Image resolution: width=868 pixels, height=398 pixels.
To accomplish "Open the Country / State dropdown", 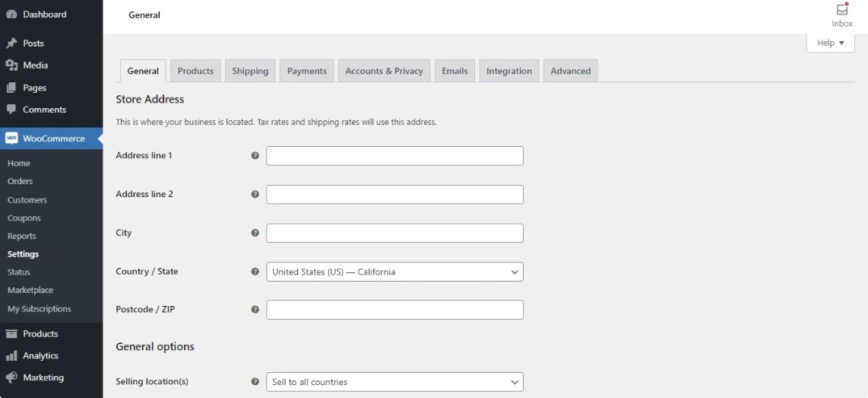I will coord(394,272).
